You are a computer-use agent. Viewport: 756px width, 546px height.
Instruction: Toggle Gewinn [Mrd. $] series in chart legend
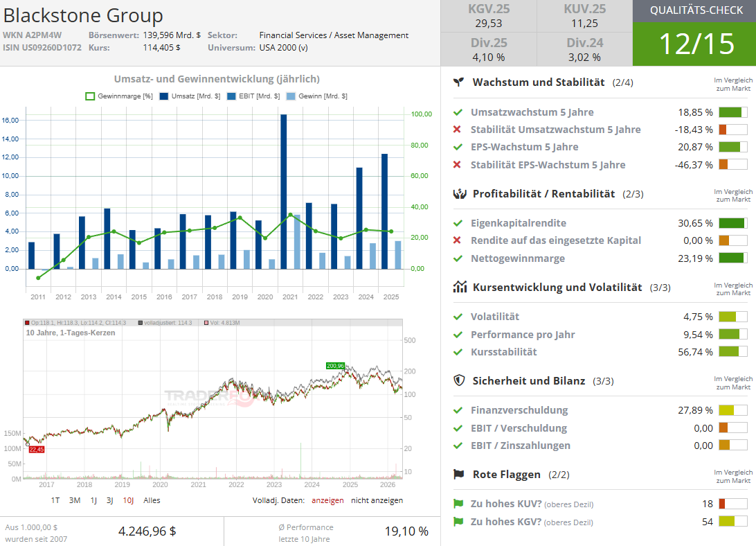317,96
